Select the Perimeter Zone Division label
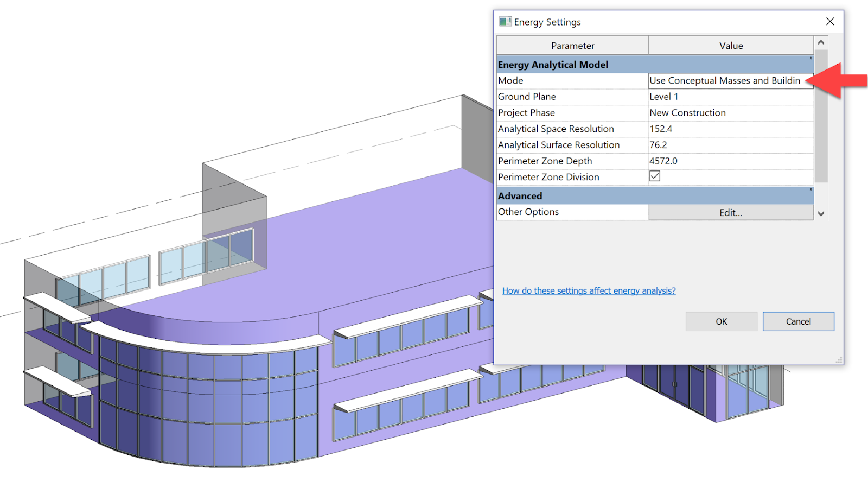Viewport: 868px width, 494px height. click(x=548, y=177)
